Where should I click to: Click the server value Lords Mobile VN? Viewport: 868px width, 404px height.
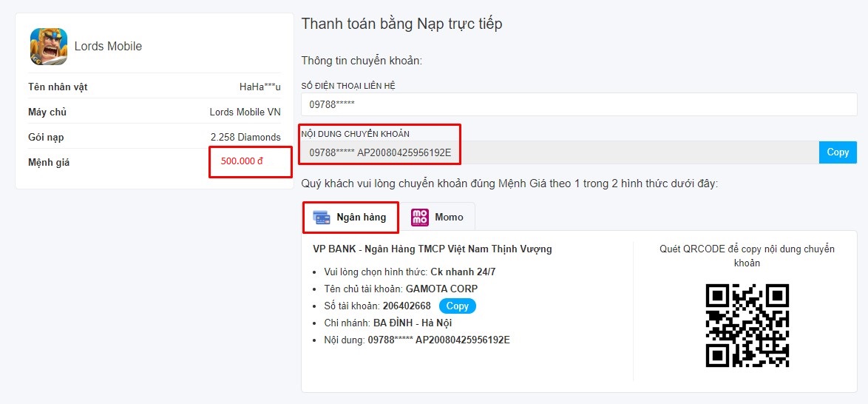click(245, 112)
